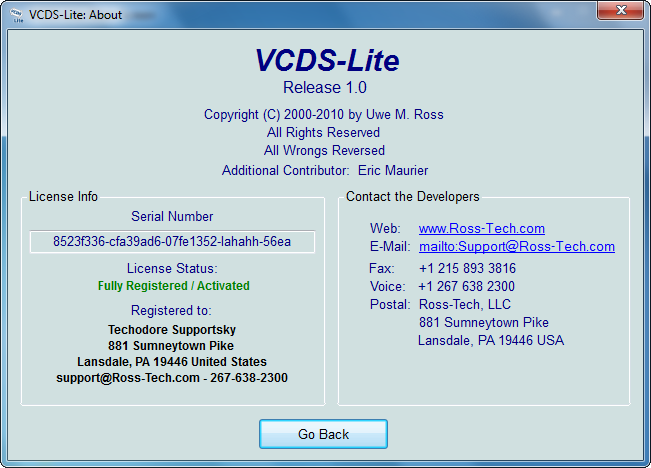Click the Serial Number label
Image resolution: width=651 pixels, height=468 pixels.
point(172,216)
